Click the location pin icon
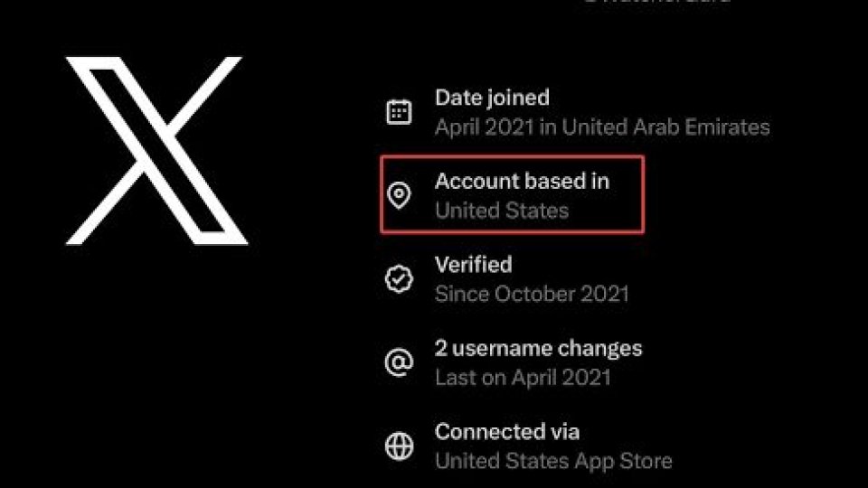The height and width of the screenshot is (488, 868). click(x=399, y=195)
